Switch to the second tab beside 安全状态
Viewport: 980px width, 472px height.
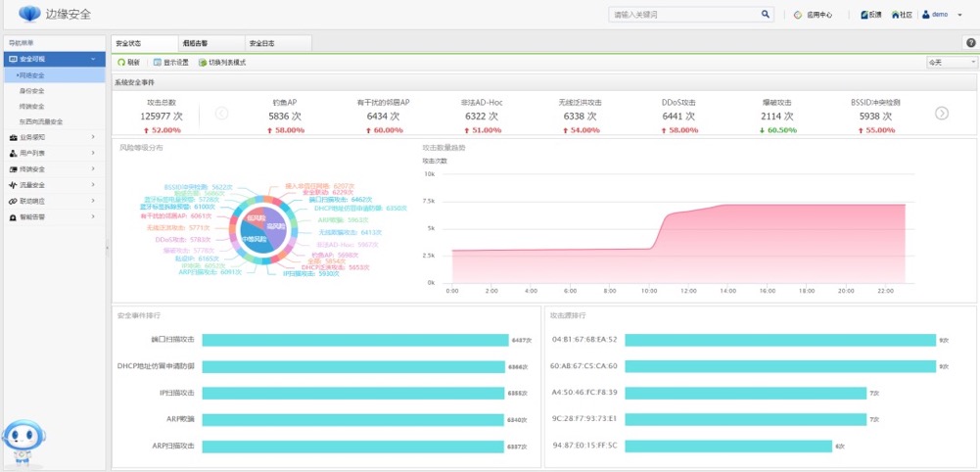click(x=211, y=44)
